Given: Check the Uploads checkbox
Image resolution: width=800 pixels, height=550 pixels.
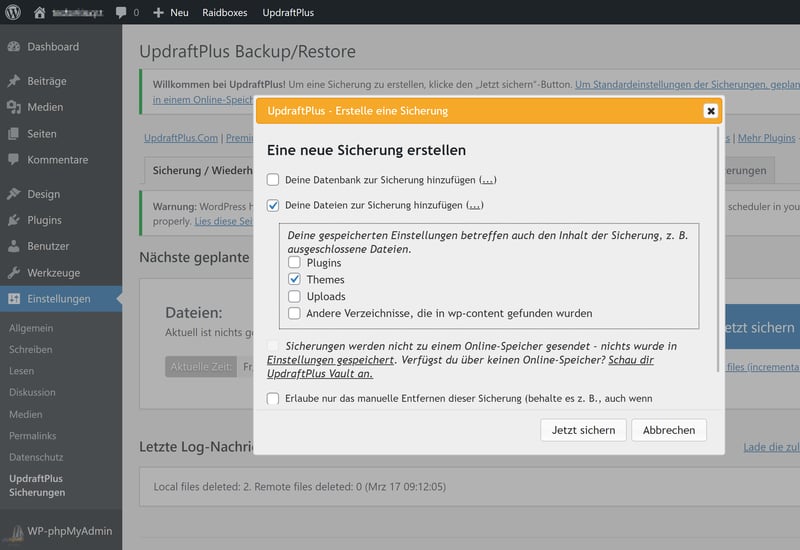Looking at the screenshot, I should pyautogui.click(x=295, y=297).
